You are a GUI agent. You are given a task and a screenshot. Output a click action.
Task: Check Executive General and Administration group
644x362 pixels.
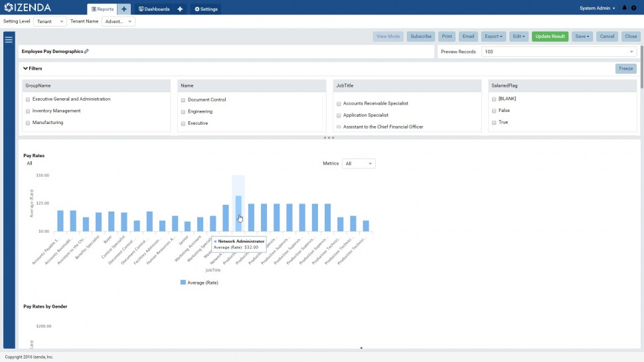click(x=28, y=99)
